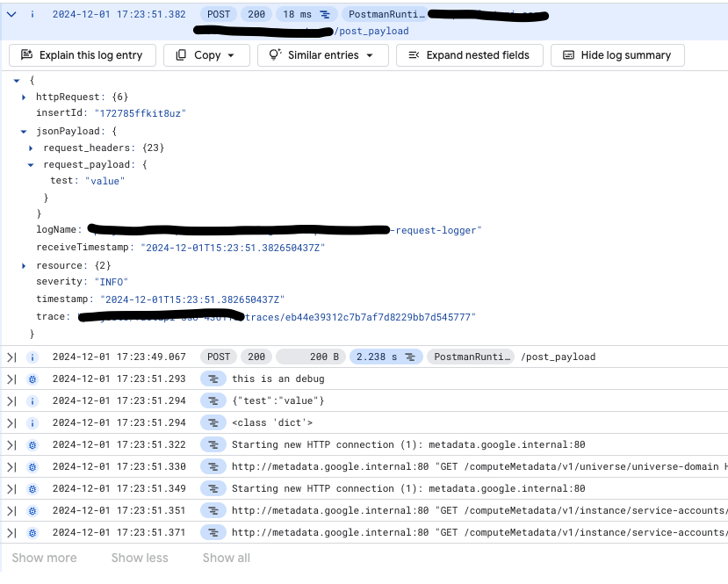The image size is (728, 584).
Task: Click the 2.238 s latency chip
Action: [x=385, y=357]
